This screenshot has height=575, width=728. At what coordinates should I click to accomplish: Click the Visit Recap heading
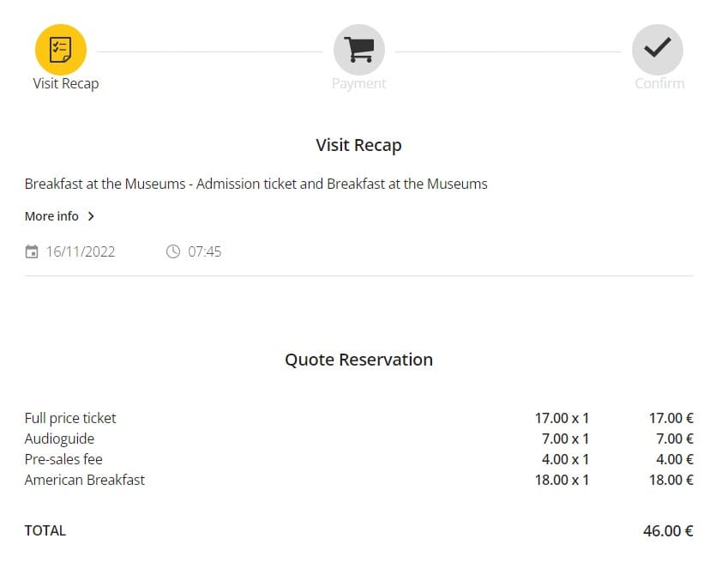(358, 145)
